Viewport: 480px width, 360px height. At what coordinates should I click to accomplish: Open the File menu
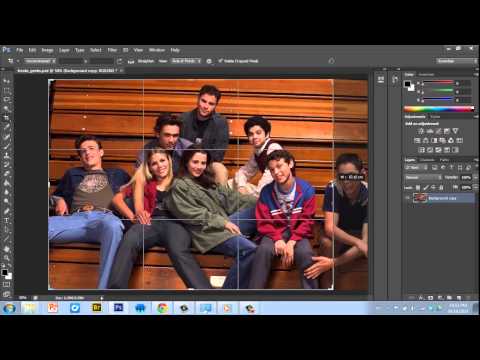coord(20,50)
